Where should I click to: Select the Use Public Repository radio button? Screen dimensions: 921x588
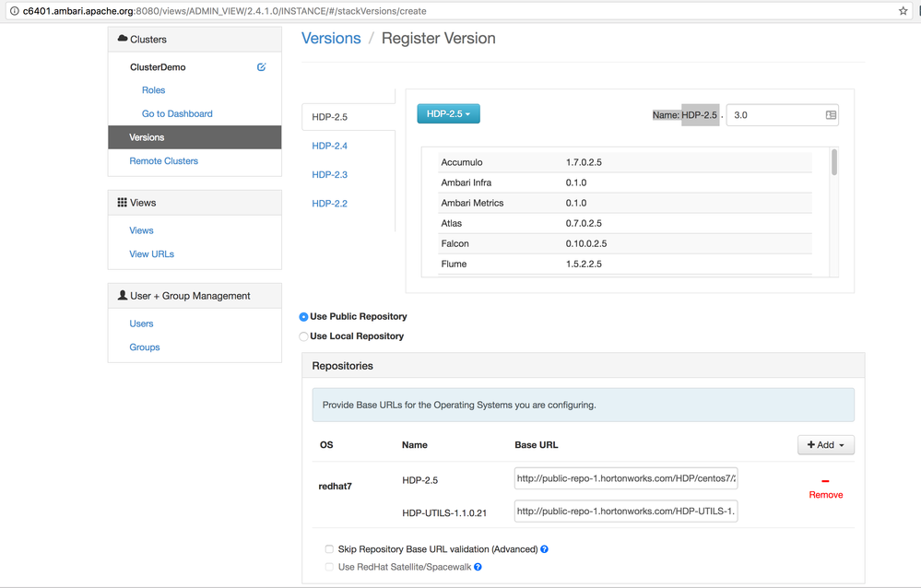(x=303, y=315)
